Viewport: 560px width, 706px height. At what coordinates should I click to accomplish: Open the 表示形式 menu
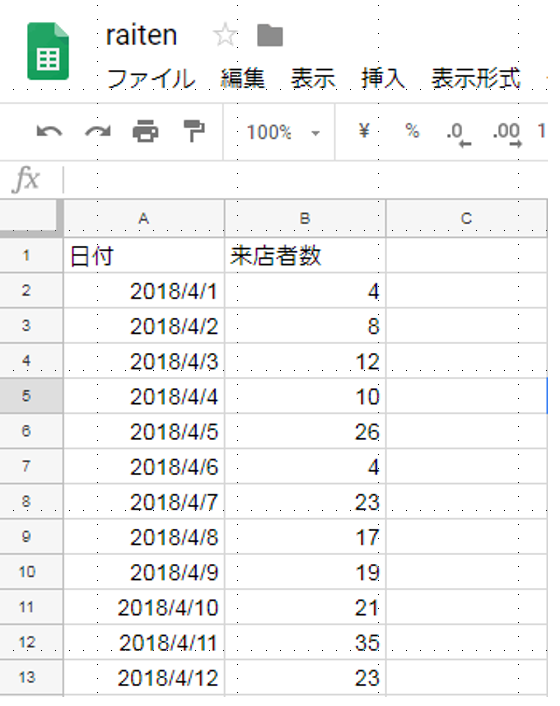pos(476,79)
